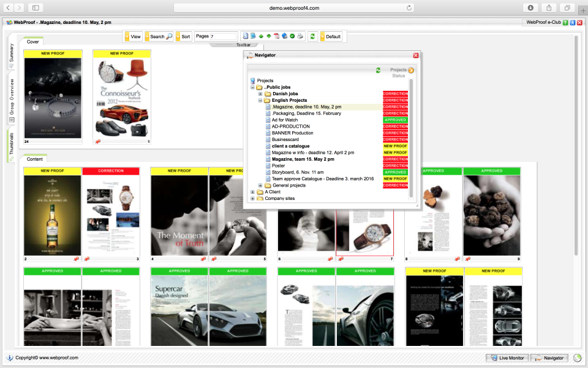Expand the General projects folder

[260, 185]
